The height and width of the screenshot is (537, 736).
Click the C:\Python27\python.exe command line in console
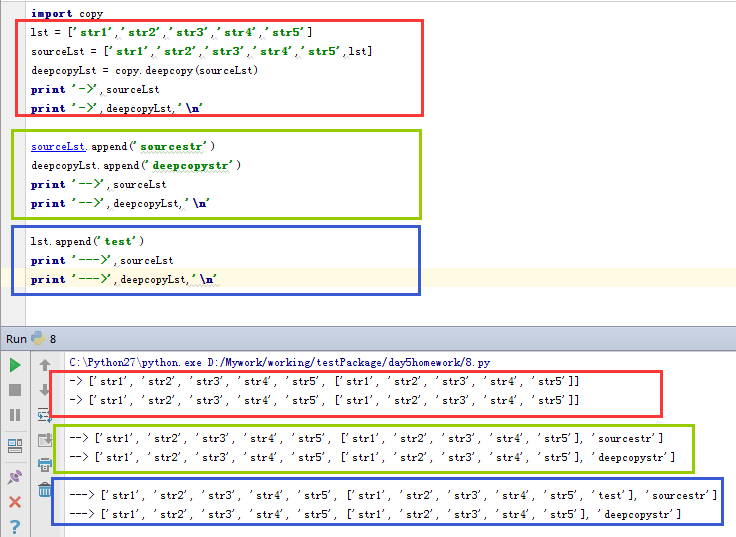tap(280, 362)
